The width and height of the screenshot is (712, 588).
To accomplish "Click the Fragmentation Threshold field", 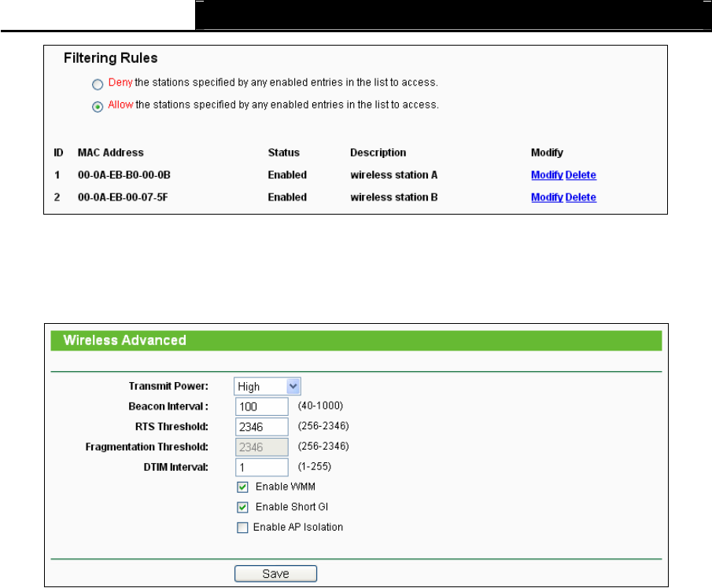I will (x=261, y=447).
